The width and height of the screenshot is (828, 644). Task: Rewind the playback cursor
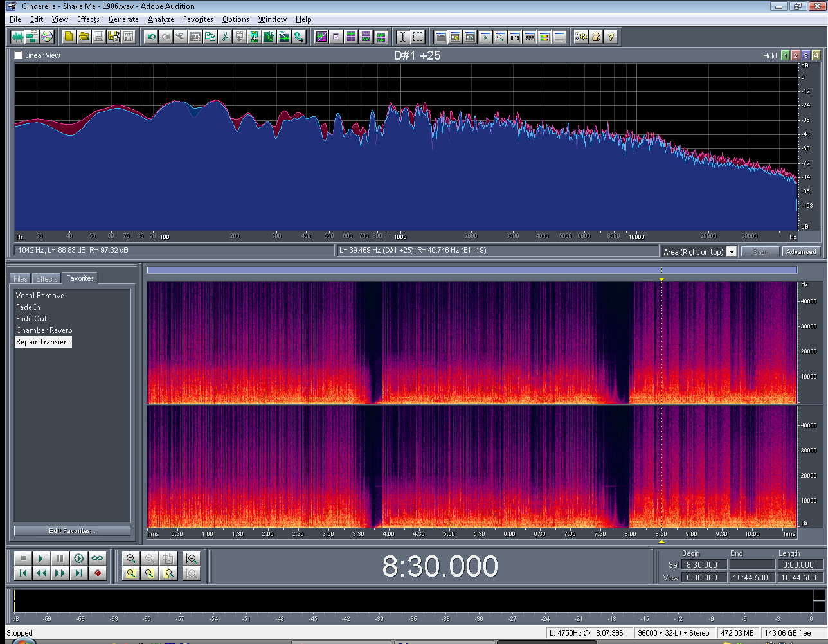pyautogui.click(x=41, y=573)
